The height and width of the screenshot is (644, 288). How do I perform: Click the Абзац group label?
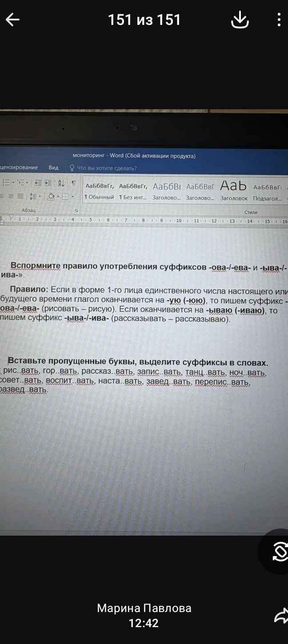point(28,210)
